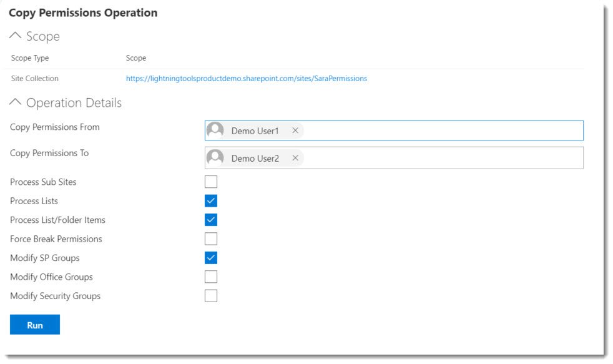Click the Scope Type column header
The width and height of the screenshot is (613, 364).
point(30,58)
